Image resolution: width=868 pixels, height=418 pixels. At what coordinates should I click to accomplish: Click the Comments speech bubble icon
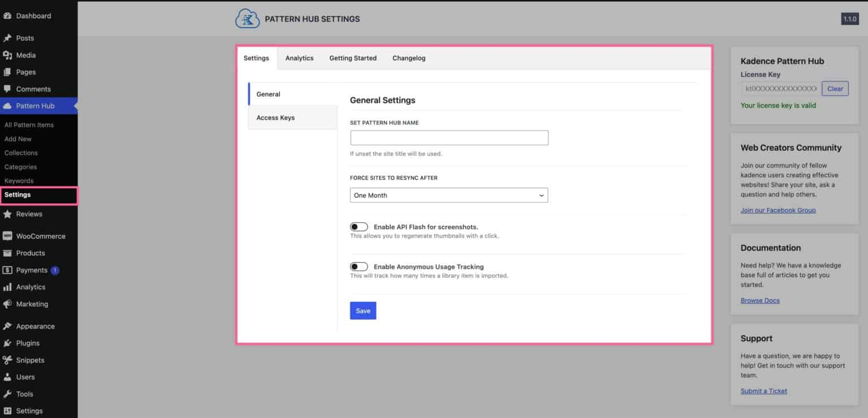pyautogui.click(x=7, y=89)
